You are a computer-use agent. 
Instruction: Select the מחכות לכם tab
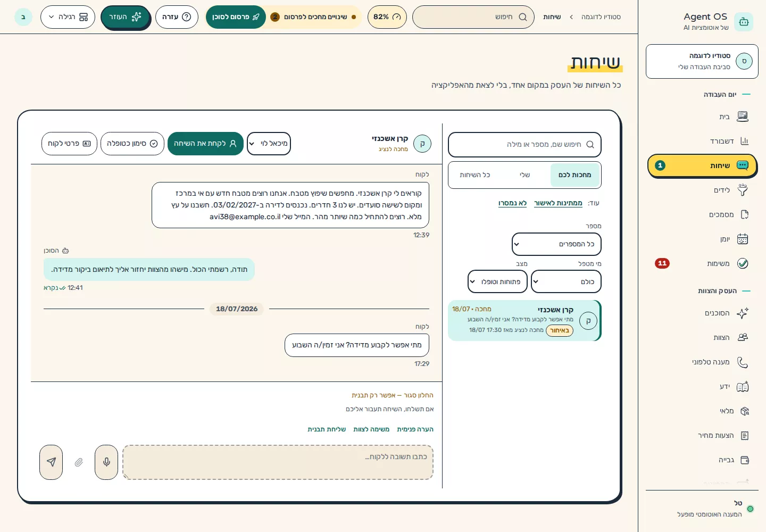(x=574, y=175)
